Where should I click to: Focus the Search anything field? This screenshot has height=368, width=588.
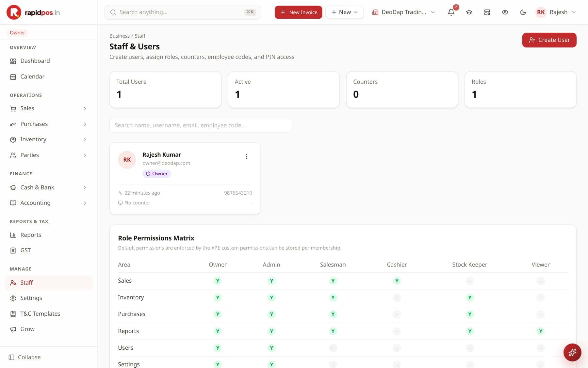[183, 12]
